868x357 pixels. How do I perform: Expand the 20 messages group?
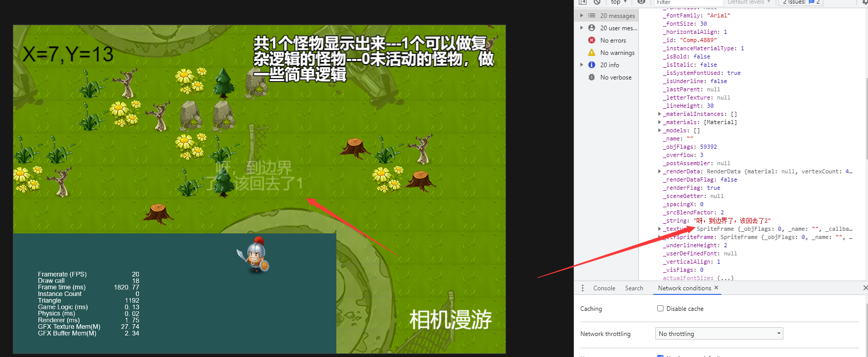(581, 16)
